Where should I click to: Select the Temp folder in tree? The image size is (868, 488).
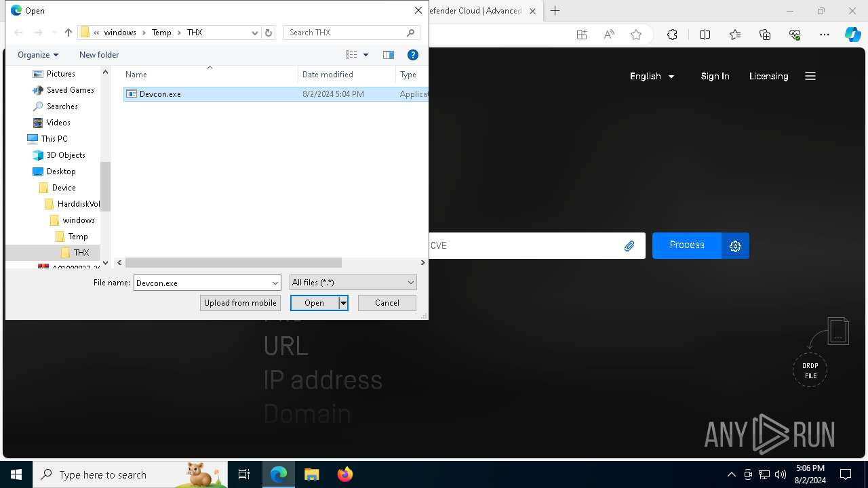tap(77, 237)
